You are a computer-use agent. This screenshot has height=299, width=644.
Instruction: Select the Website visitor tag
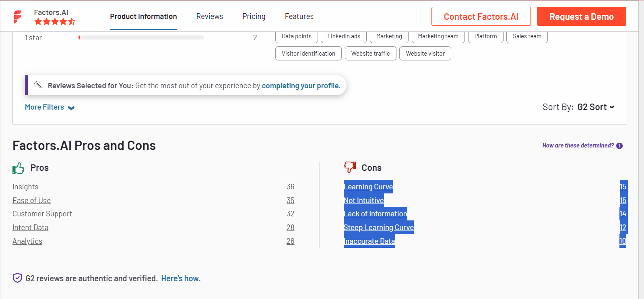(x=425, y=54)
